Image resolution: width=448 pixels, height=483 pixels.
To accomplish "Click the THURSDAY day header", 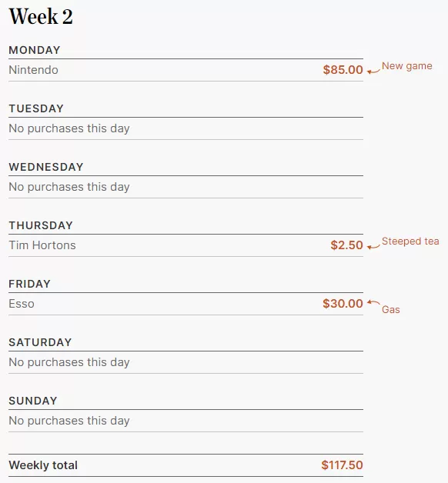I will click(x=41, y=225).
